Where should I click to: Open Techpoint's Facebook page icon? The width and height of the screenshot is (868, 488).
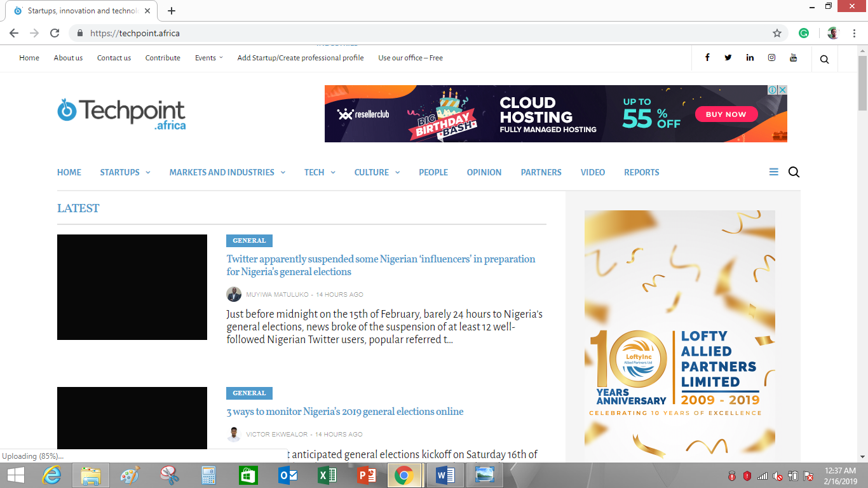707,58
